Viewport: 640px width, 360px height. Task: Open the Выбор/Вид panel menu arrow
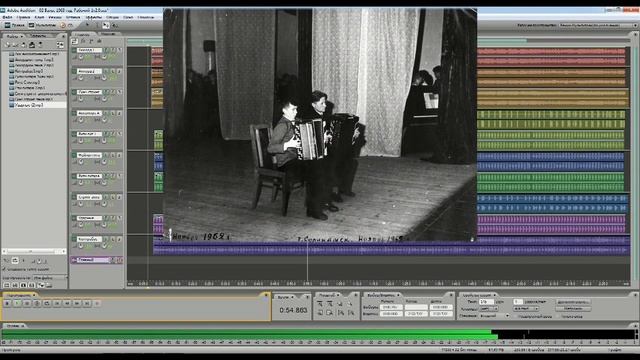point(398,295)
